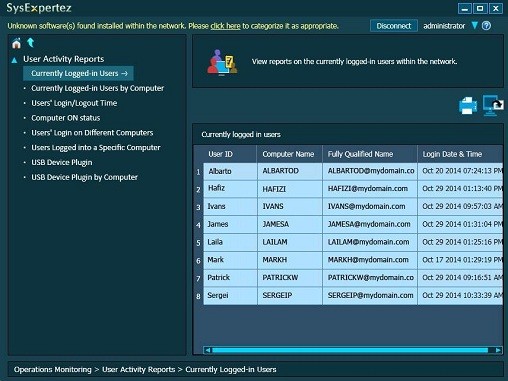This screenshot has height=381, width=508.
Task: Click User Activity Reports breadcrumb
Action: (x=138, y=370)
